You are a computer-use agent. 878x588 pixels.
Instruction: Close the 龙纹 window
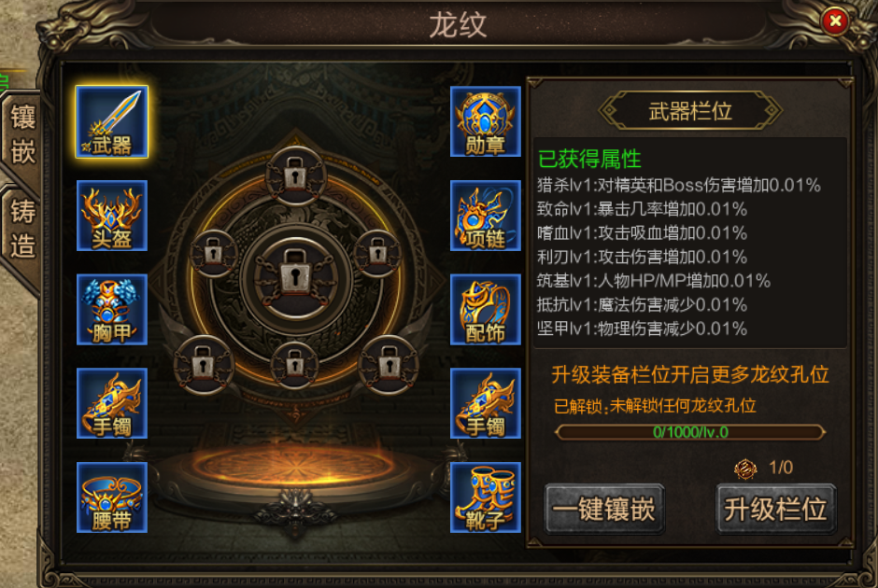pos(835,21)
